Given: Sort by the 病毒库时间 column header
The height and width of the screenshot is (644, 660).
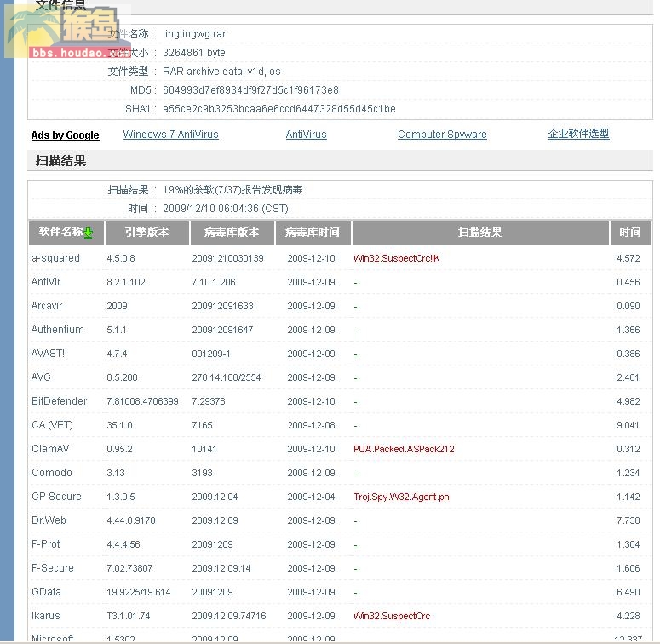Looking at the screenshot, I should (x=313, y=233).
